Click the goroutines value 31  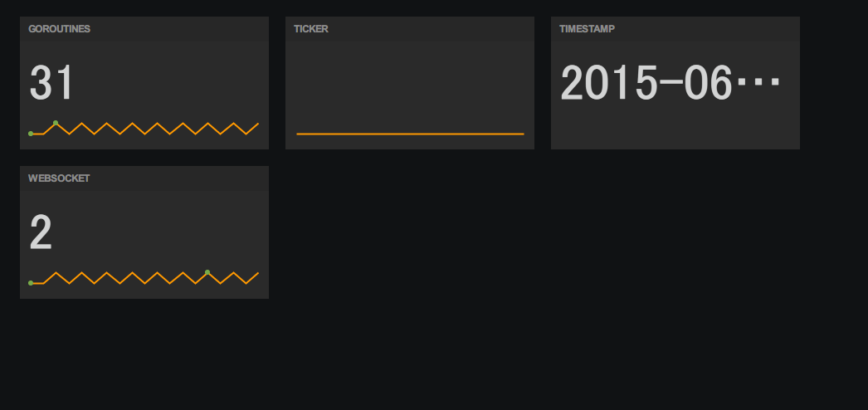(51, 83)
